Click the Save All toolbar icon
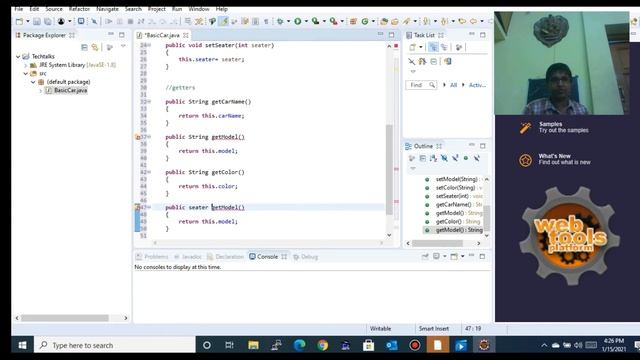Viewport: 640px width, 360px height. tap(48, 21)
